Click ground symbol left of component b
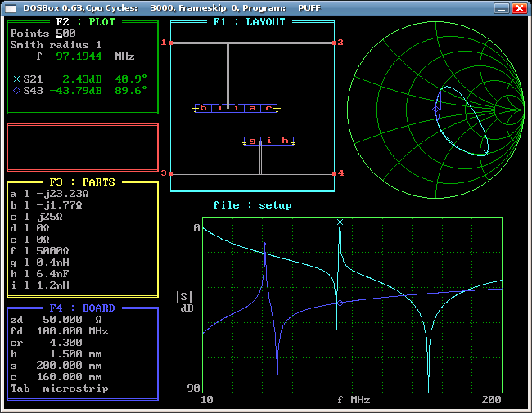 coord(195,110)
